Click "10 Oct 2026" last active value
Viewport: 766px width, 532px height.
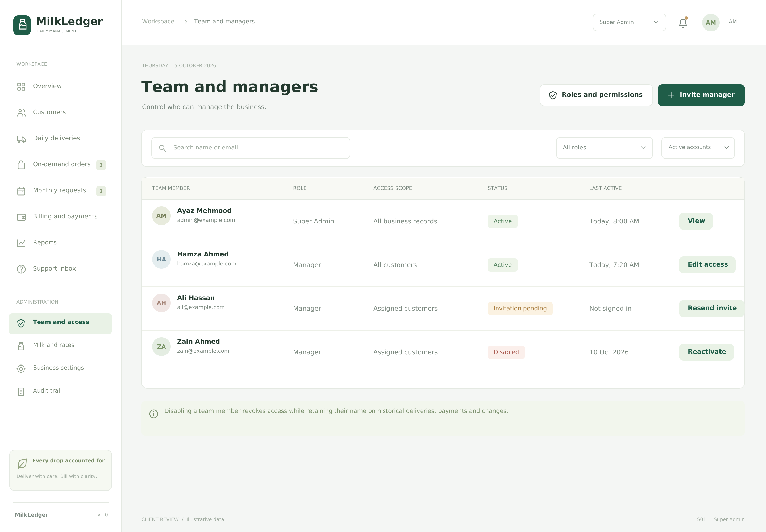click(609, 352)
